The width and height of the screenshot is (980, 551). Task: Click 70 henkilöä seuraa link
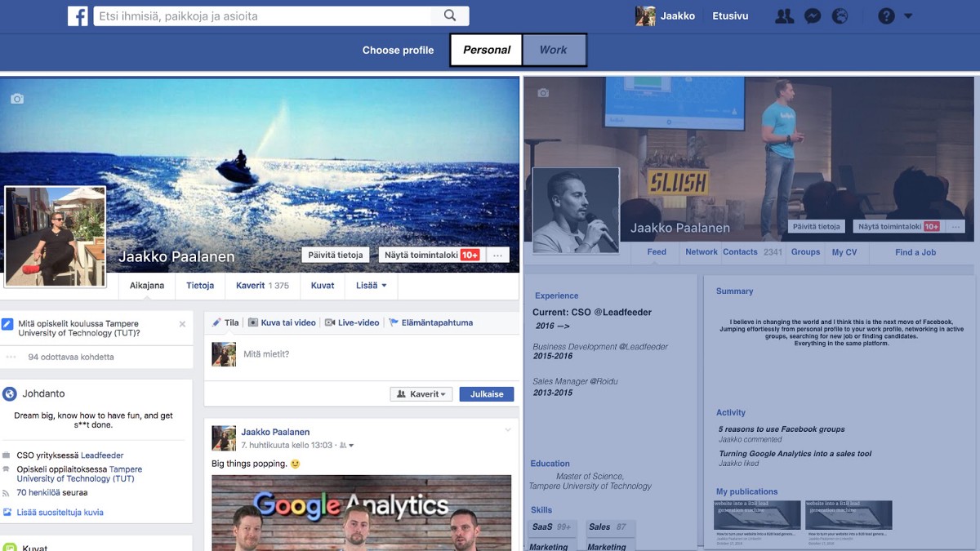point(52,493)
